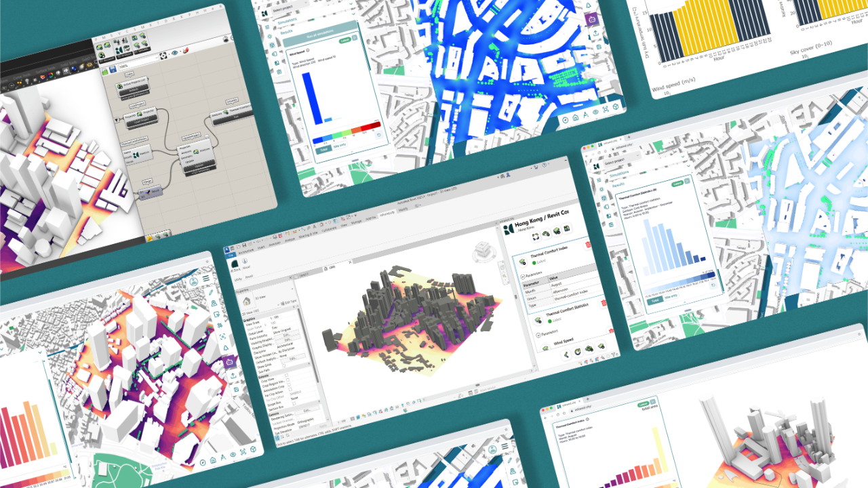The height and width of the screenshot is (488, 868).
Task: Click Site only in the Wind Speed results panel
Action: (x=339, y=146)
